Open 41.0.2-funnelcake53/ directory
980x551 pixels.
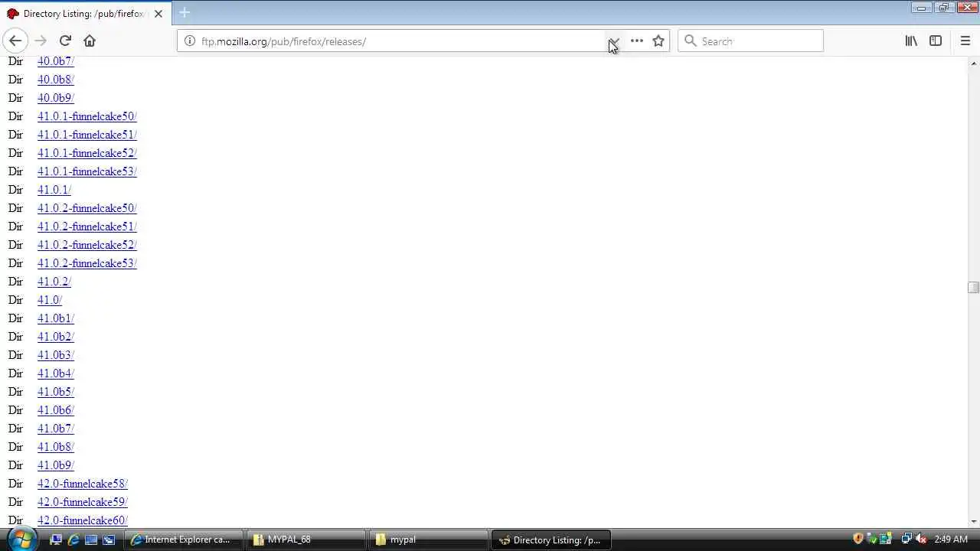point(87,263)
